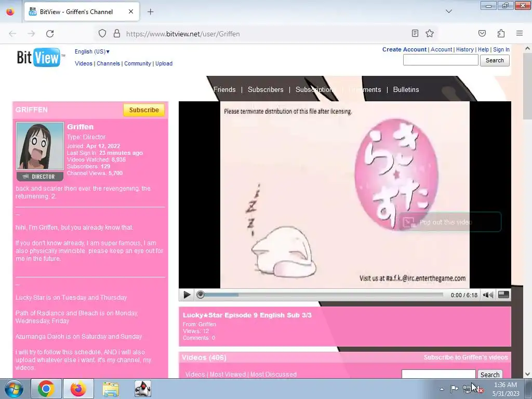Jump to the Subscriptions channel section
Screen dimensions: 532x399
[x=314, y=89]
